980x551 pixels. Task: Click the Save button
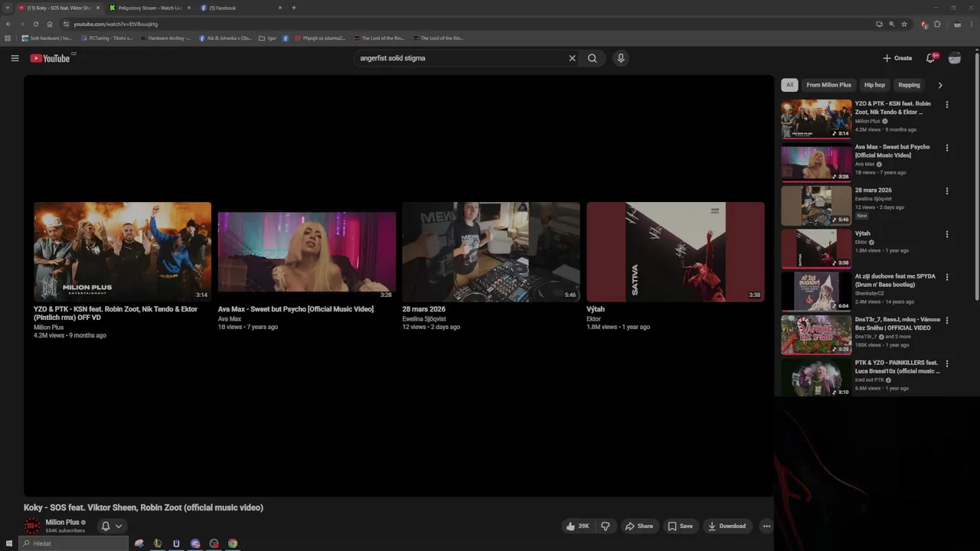coord(680,527)
